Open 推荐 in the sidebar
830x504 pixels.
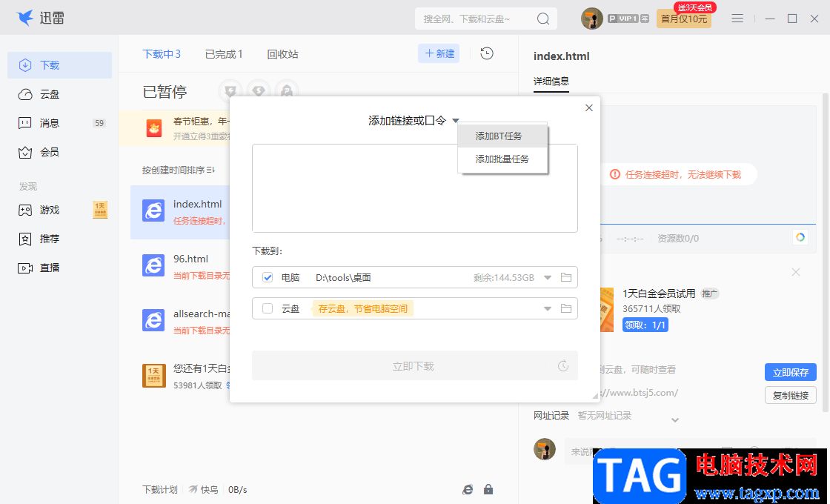tap(59, 239)
